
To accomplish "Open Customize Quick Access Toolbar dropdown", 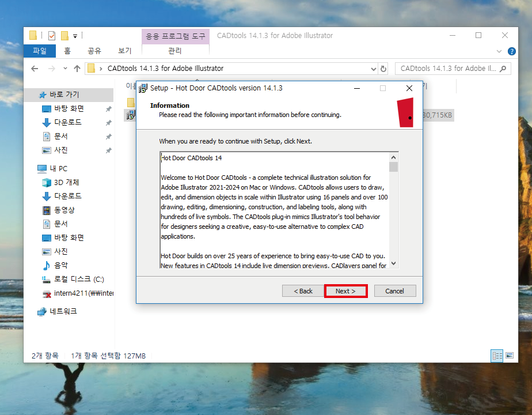I will (75, 36).
